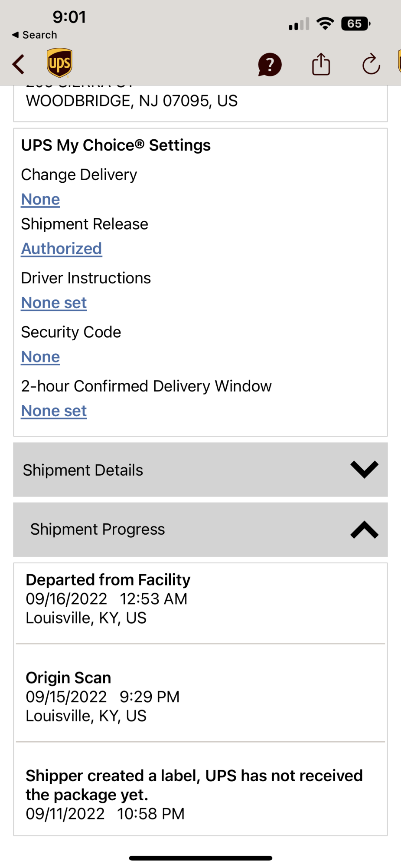Tap the Shipment Release "Authorized" link
This screenshot has width=401, height=868.
[x=62, y=249]
